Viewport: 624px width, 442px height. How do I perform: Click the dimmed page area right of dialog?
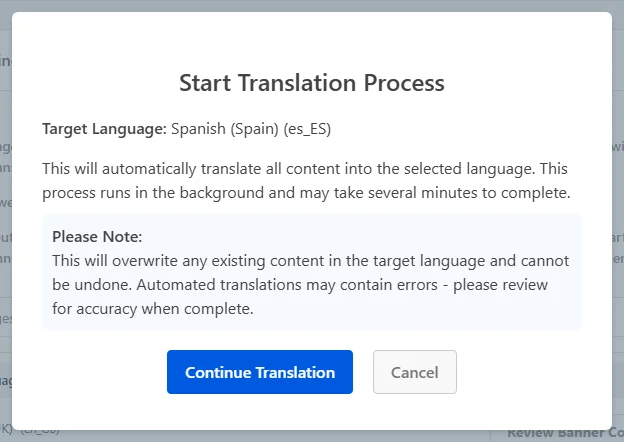tap(618, 221)
